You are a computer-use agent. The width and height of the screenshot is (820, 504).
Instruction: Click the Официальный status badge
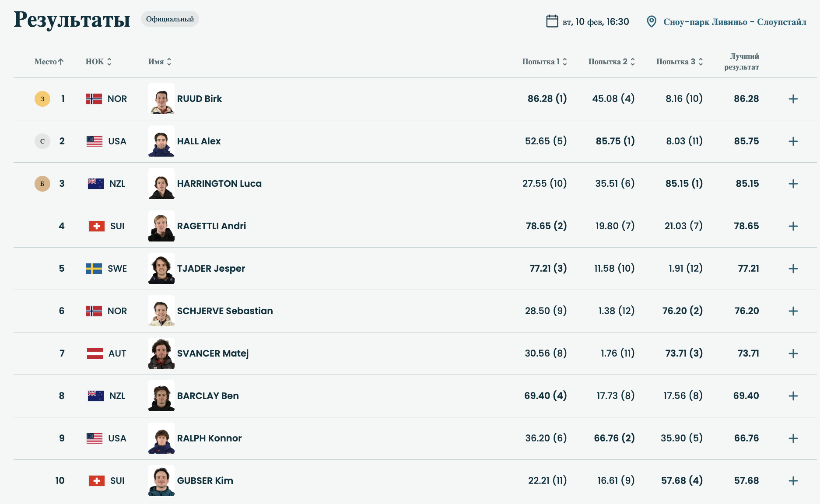[170, 19]
